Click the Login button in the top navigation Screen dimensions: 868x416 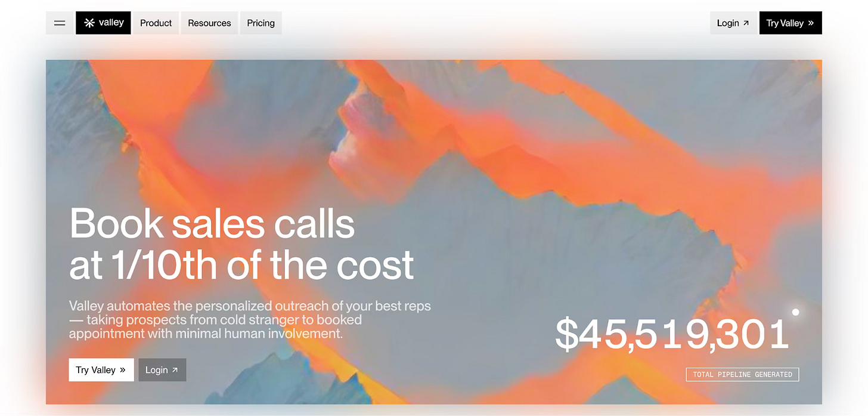pos(733,23)
